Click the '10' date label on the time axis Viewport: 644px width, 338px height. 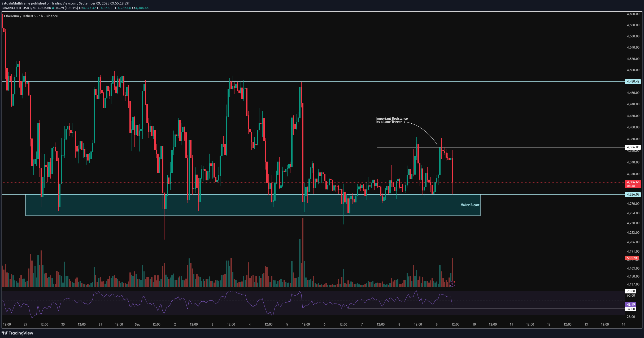474,324
